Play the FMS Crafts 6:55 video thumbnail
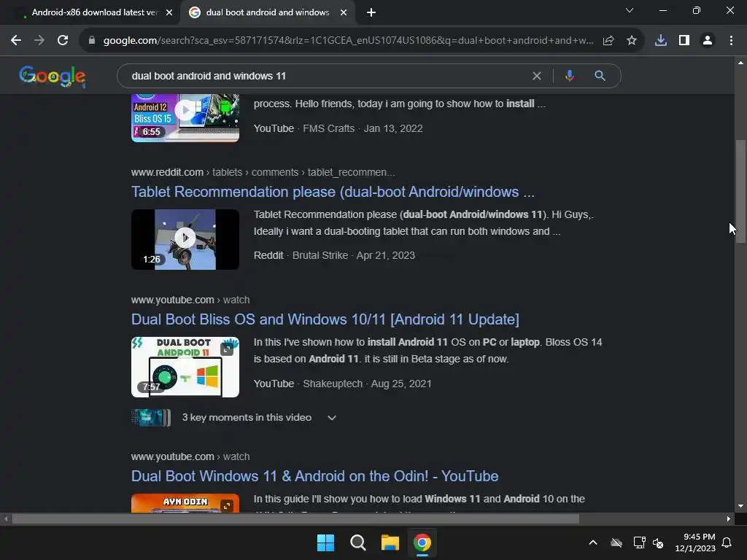 pyautogui.click(x=185, y=117)
